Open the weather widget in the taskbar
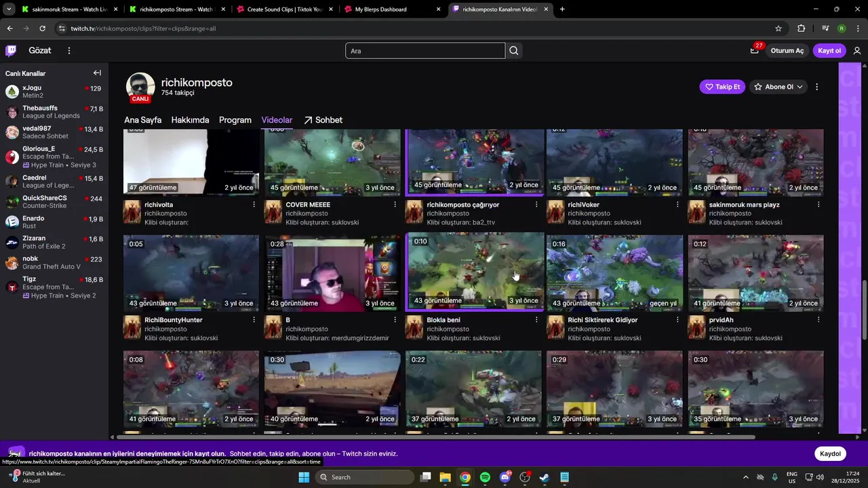 37,477
